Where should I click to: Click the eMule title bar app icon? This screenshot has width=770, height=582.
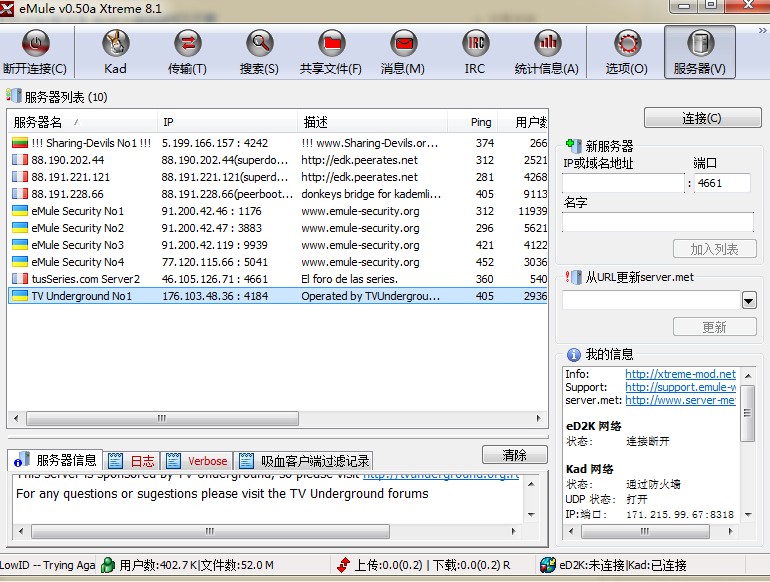7,9
